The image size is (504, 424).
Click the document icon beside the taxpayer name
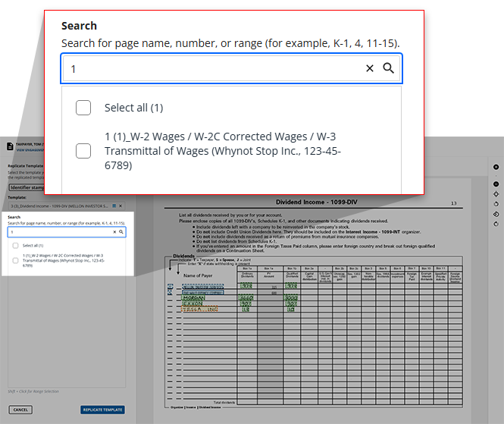10,146
